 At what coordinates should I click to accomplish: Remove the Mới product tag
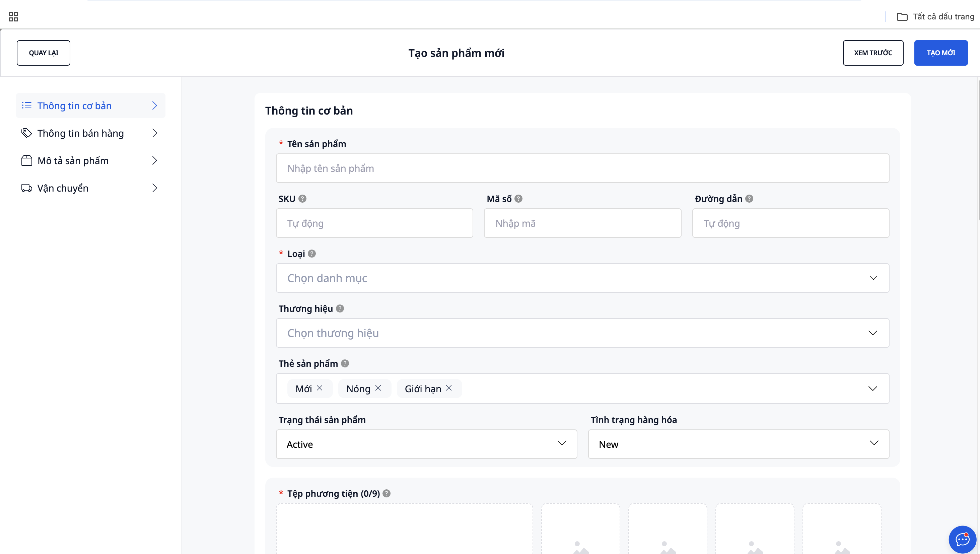click(320, 388)
